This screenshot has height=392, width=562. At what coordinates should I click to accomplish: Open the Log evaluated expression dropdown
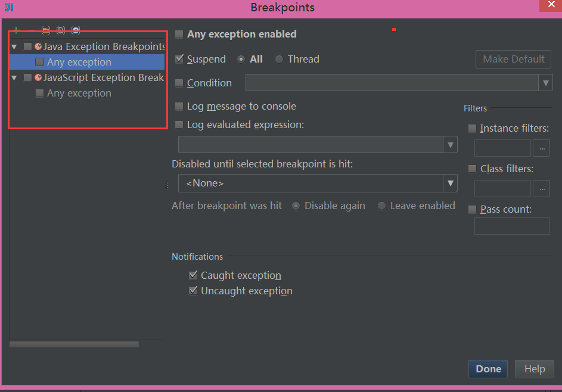pyautogui.click(x=451, y=144)
